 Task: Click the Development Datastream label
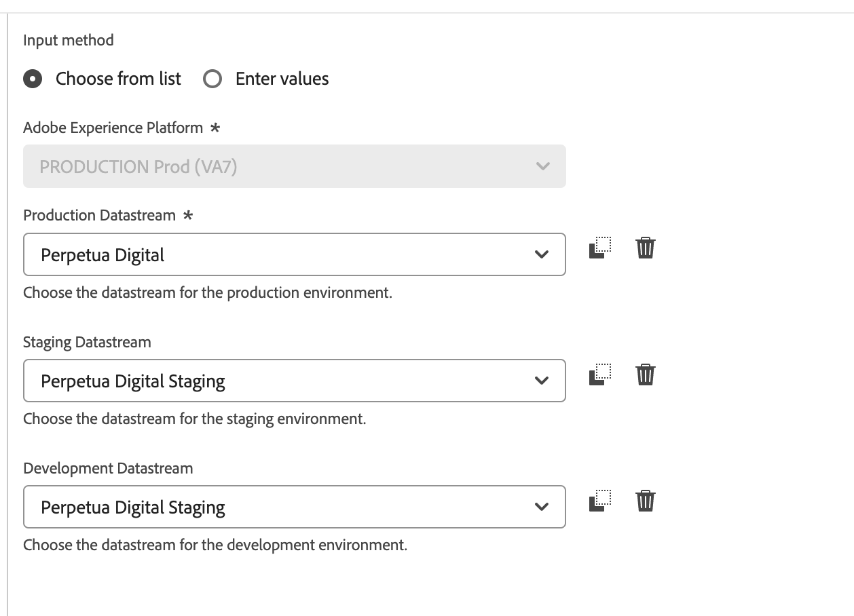point(108,469)
